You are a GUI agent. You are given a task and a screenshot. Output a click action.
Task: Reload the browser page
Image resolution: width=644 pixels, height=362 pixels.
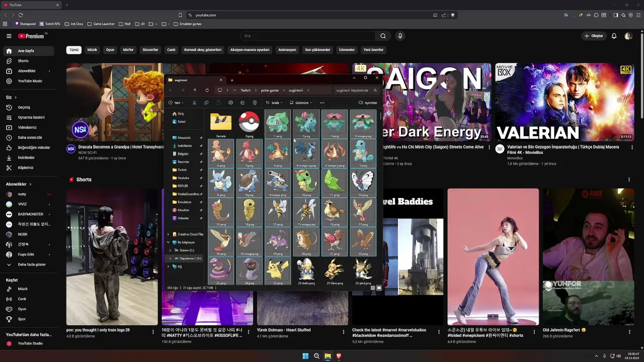point(20,15)
